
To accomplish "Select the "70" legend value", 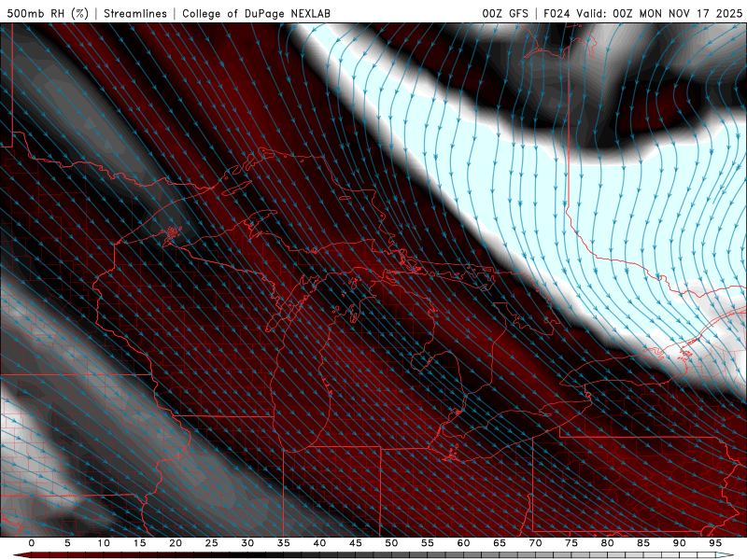I will click(535, 543).
